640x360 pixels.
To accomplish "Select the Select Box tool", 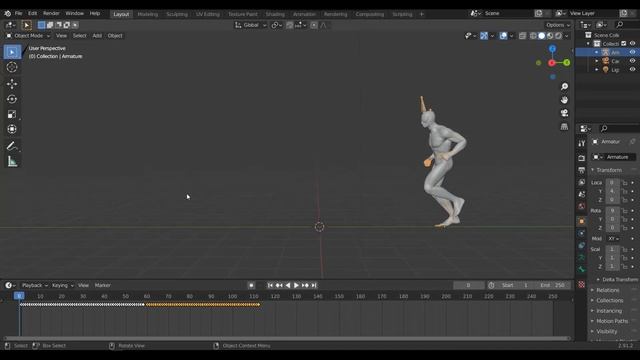I will (12, 52).
